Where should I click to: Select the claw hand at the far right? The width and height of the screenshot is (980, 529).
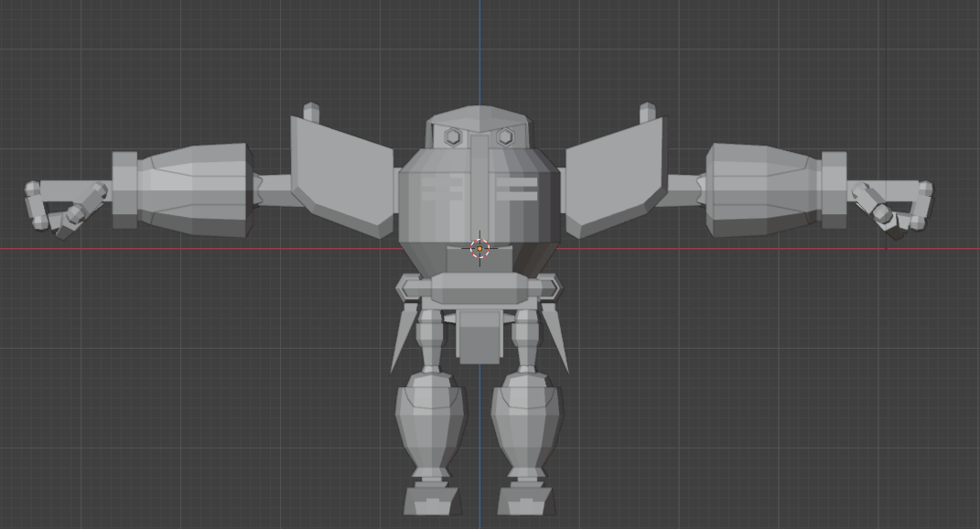click(892, 207)
